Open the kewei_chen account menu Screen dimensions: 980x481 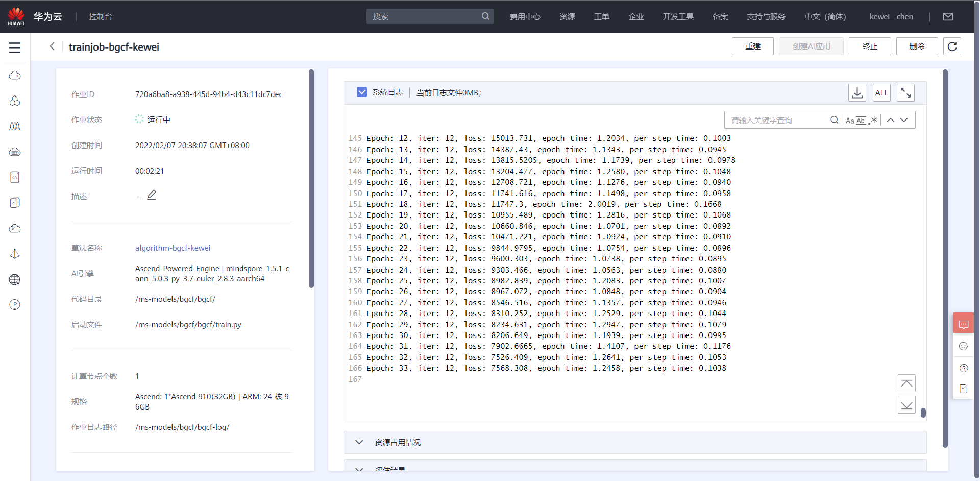[x=891, y=16]
